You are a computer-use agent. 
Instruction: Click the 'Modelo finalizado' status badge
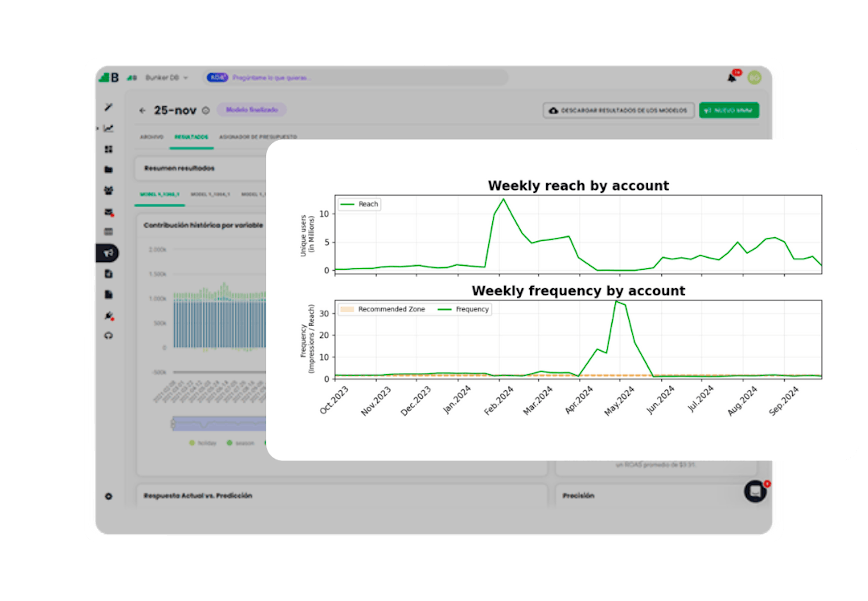pyautogui.click(x=252, y=110)
